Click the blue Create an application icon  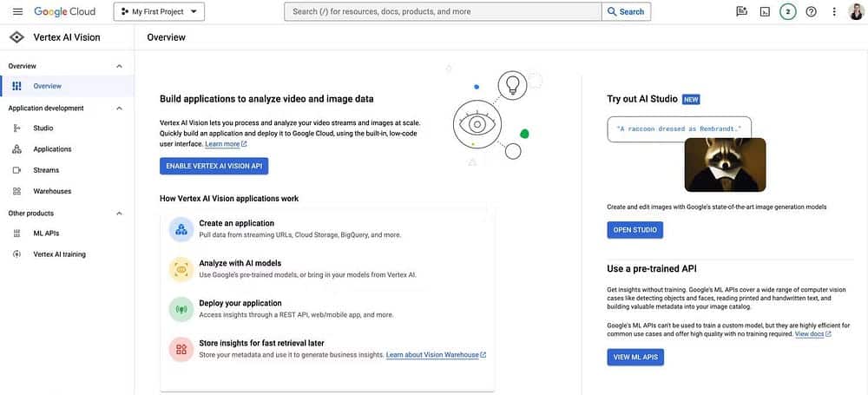click(x=181, y=229)
